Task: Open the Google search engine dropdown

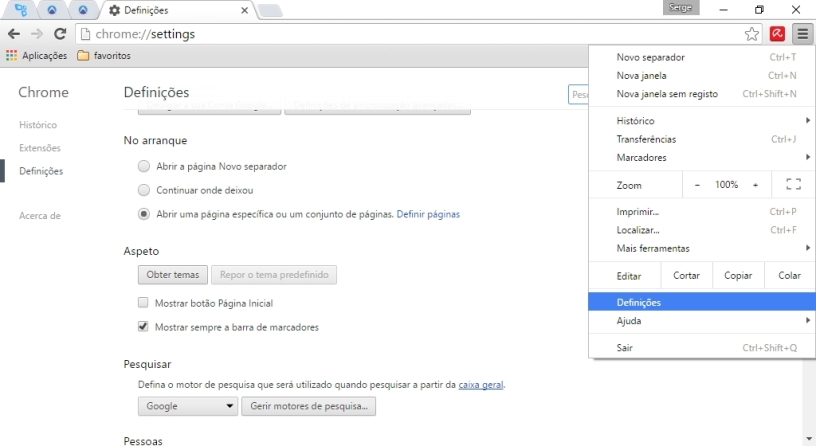Action: point(187,406)
